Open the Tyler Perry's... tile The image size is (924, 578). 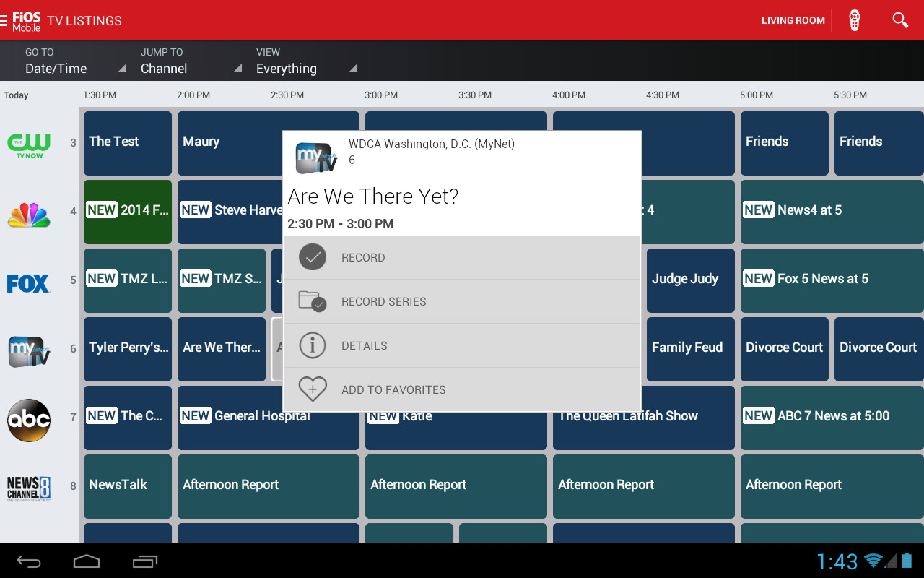128,349
